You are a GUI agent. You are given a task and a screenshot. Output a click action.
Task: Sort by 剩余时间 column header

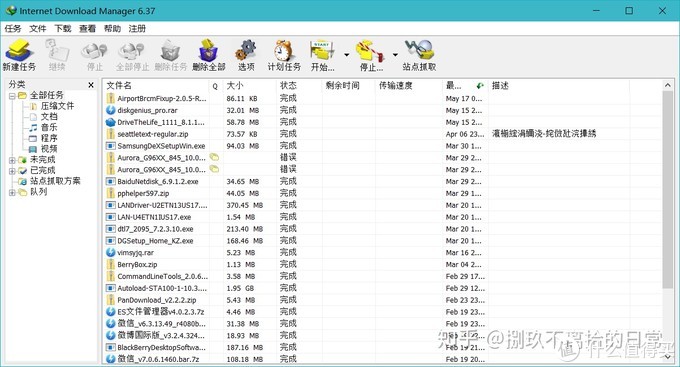349,85
